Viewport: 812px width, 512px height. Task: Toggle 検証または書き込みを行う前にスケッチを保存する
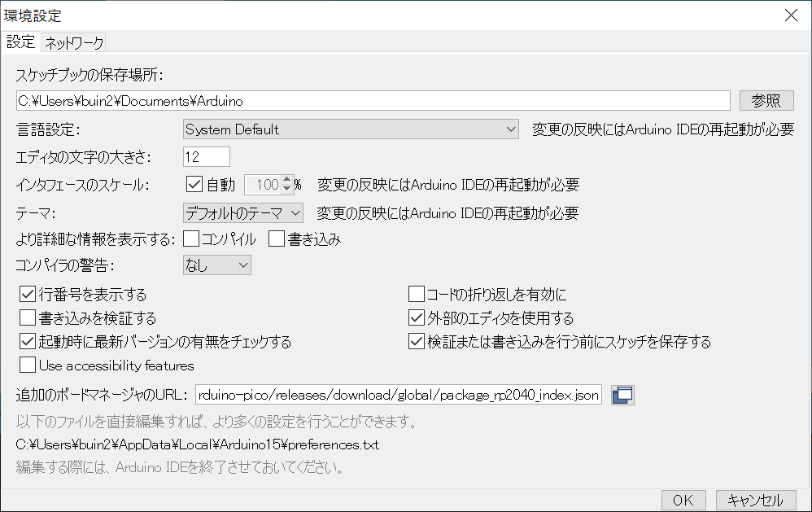[417, 341]
